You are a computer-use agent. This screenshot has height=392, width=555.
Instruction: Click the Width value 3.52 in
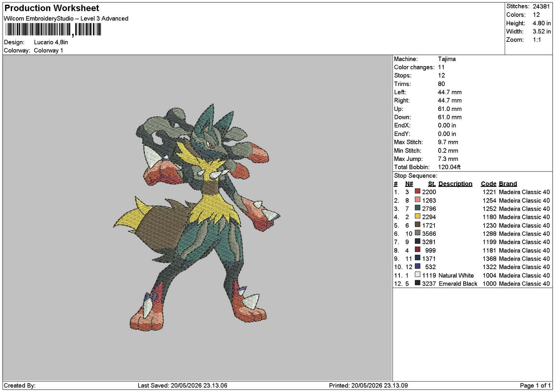542,31
